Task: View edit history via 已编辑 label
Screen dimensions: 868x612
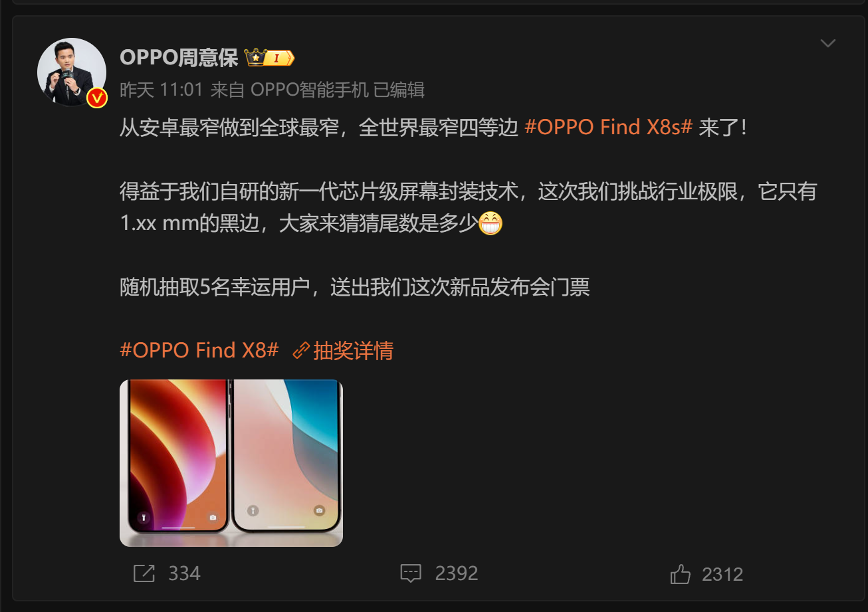Action: point(399,90)
